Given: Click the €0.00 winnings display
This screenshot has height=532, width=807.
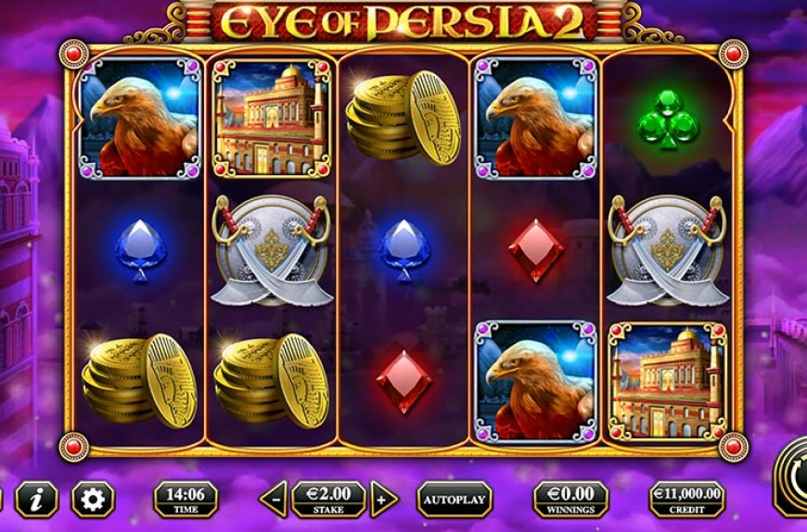Looking at the screenshot, I should click(570, 500).
